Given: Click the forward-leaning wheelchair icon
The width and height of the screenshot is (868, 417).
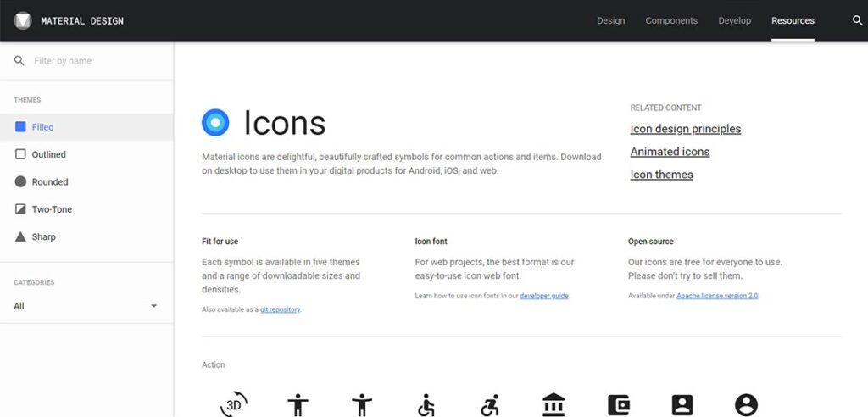Looking at the screenshot, I should pos(490,405).
